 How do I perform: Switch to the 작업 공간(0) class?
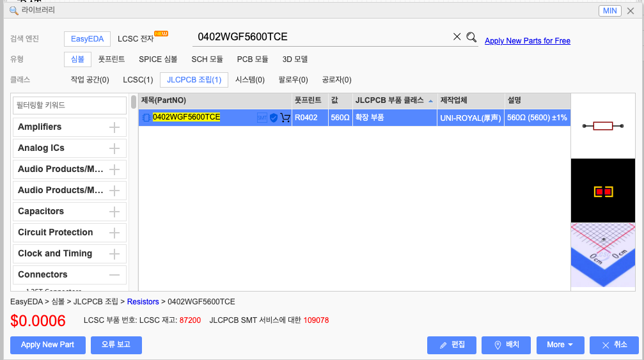[x=90, y=80]
